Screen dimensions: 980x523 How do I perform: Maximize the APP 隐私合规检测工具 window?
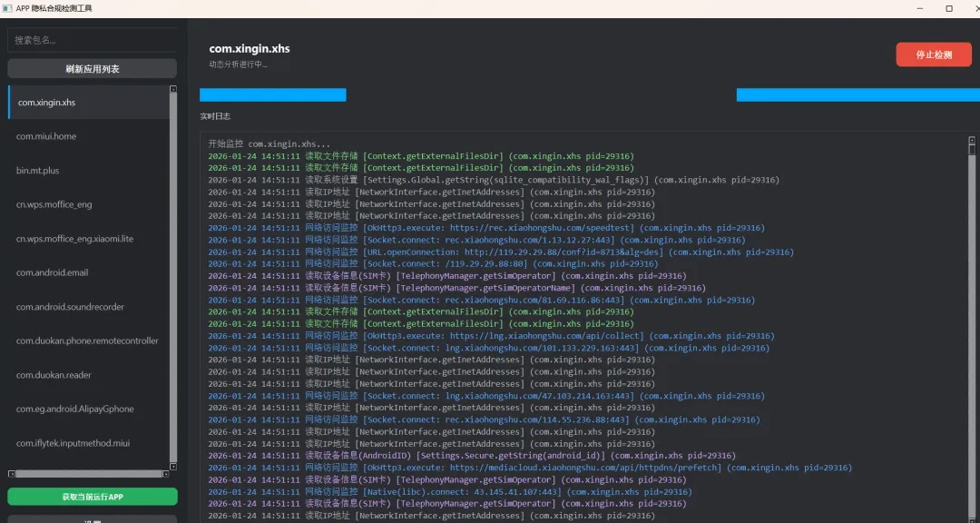[x=949, y=9]
